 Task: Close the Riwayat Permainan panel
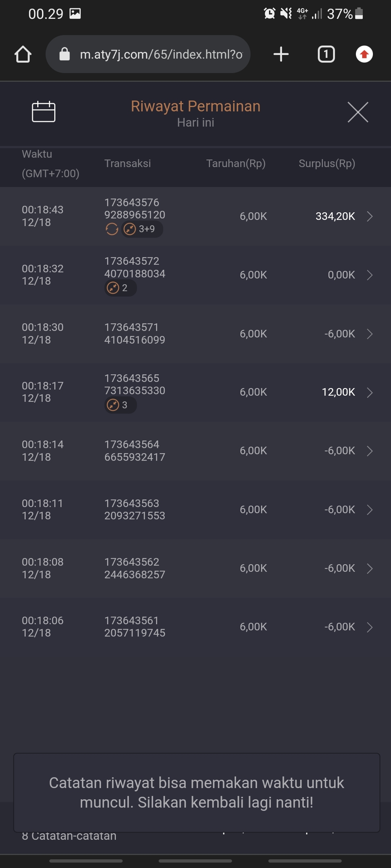[x=358, y=112]
